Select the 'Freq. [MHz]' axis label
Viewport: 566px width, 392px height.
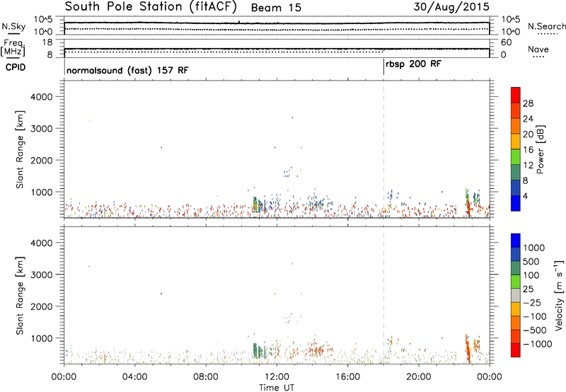13,47
